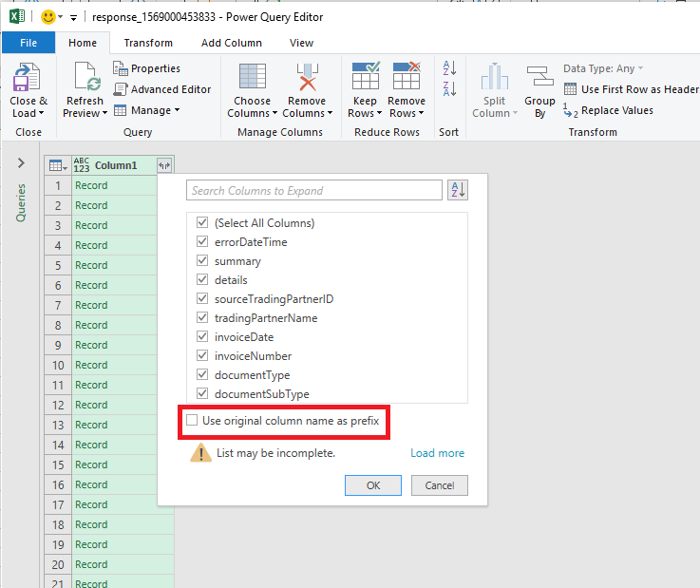700x588 pixels.
Task: Open the Quick Access Toolbar customize arrow
Action: [x=74, y=18]
